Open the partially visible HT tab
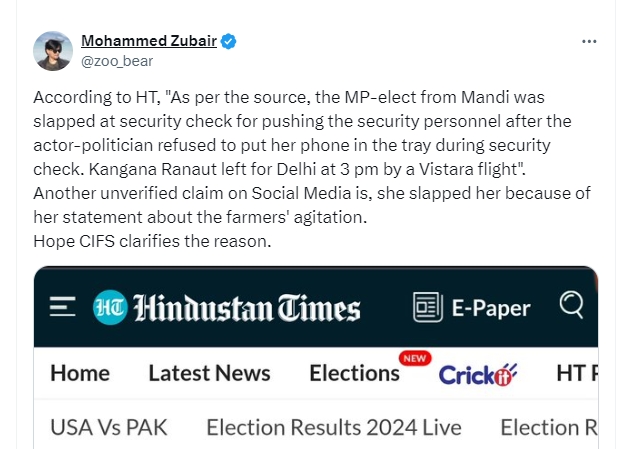 (x=577, y=374)
